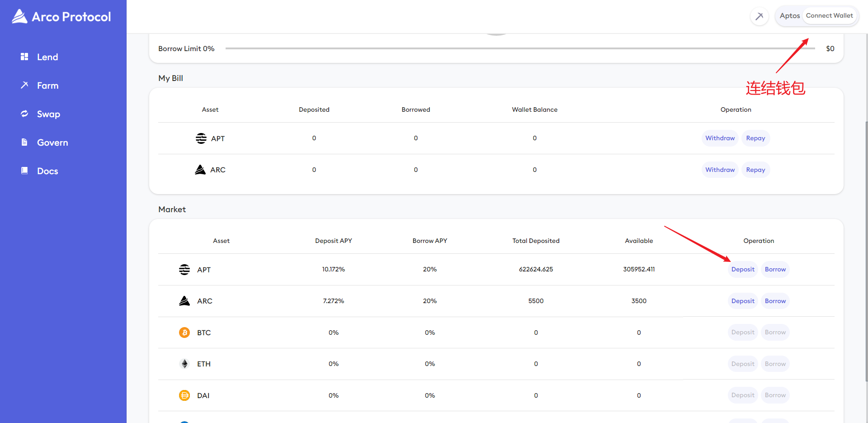The width and height of the screenshot is (868, 423).
Task: Click the Govern document icon in sidebar
Action: [x=24, y=142]
